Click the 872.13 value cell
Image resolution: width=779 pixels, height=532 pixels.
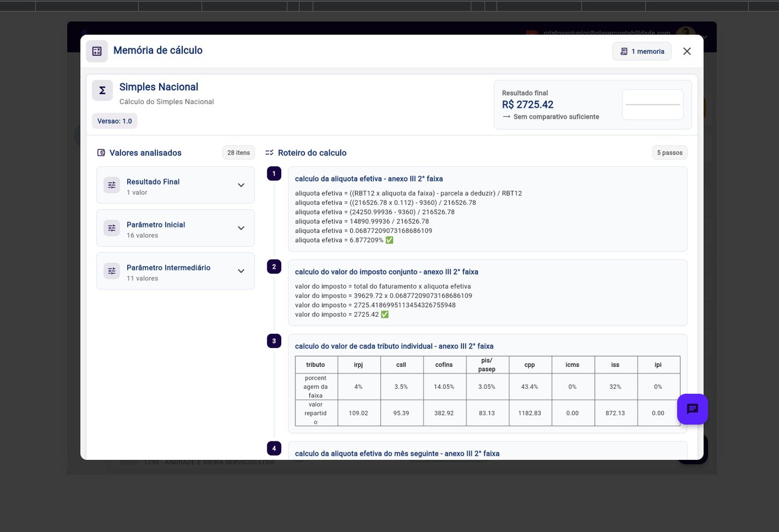(x=616, y=413)
